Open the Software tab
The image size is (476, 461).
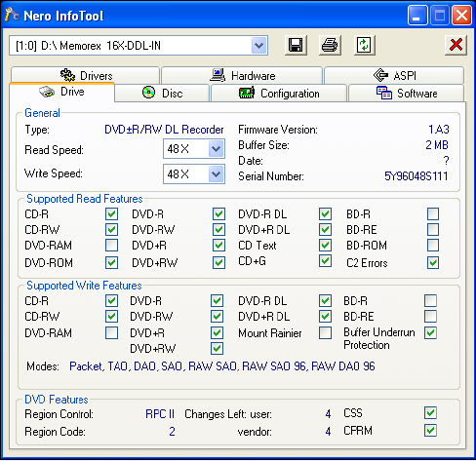(406, 94)
